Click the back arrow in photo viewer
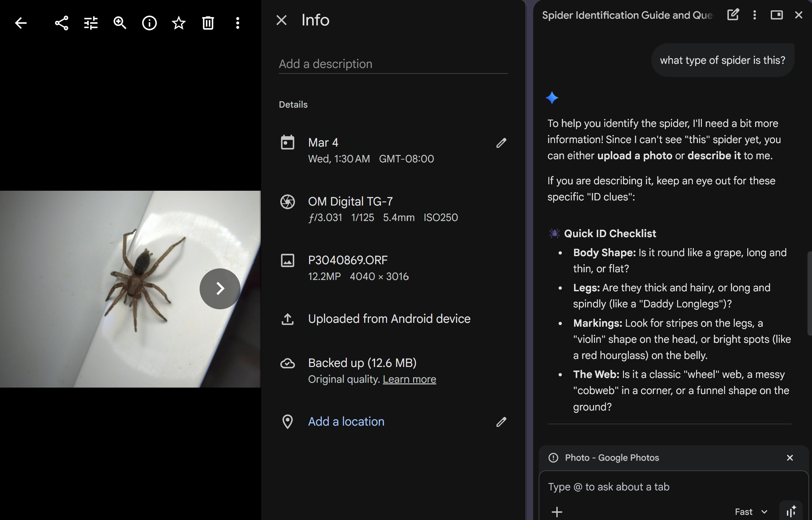This screenshot has width=812, height=520. (x=21, y=23)
